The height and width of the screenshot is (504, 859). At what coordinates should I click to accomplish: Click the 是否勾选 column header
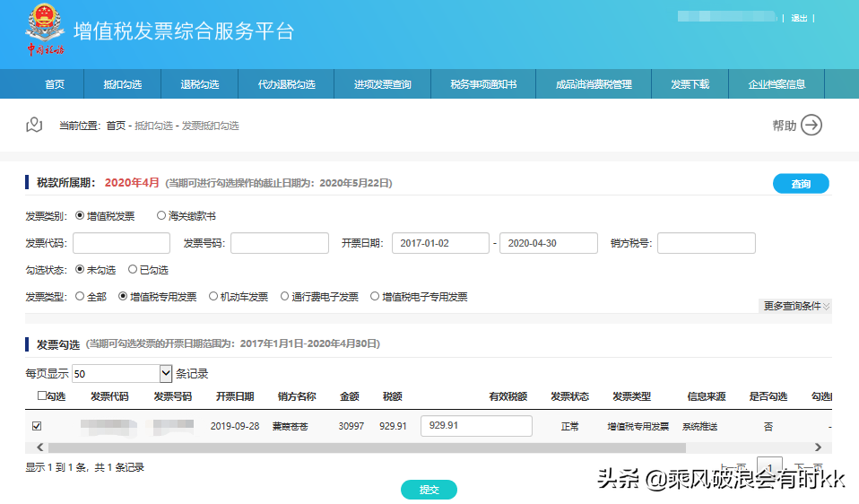point(768,396)
